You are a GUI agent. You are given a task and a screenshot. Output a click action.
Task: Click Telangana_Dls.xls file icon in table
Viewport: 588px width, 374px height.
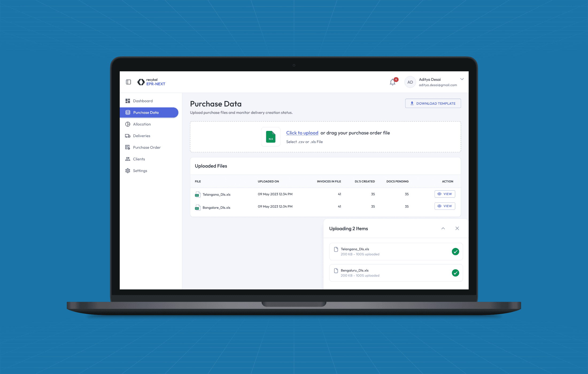198,194
